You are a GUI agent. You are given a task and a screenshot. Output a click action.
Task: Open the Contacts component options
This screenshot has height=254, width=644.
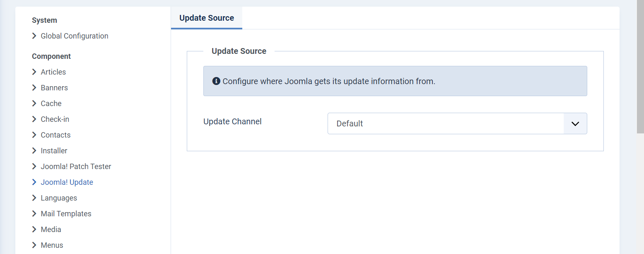coord(56,135)
